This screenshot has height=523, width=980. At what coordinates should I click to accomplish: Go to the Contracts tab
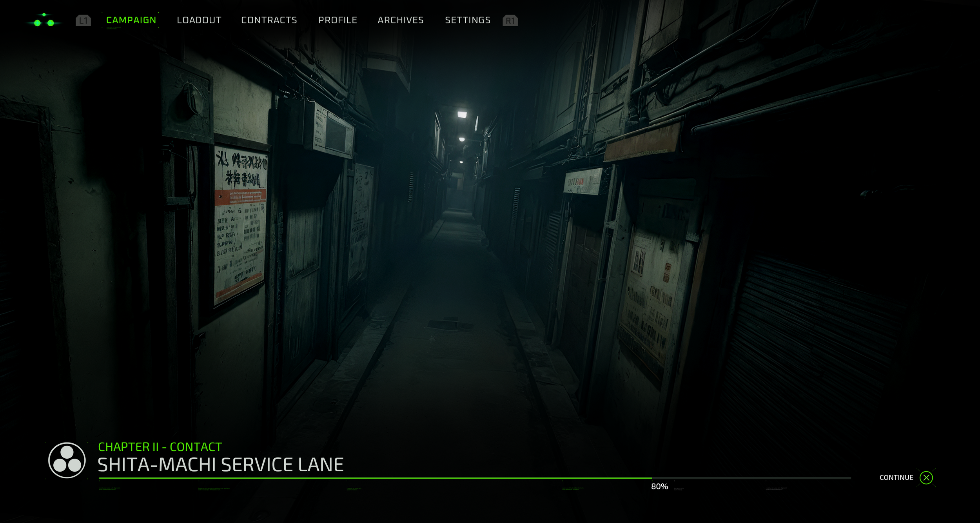click(x=269, y=20)
